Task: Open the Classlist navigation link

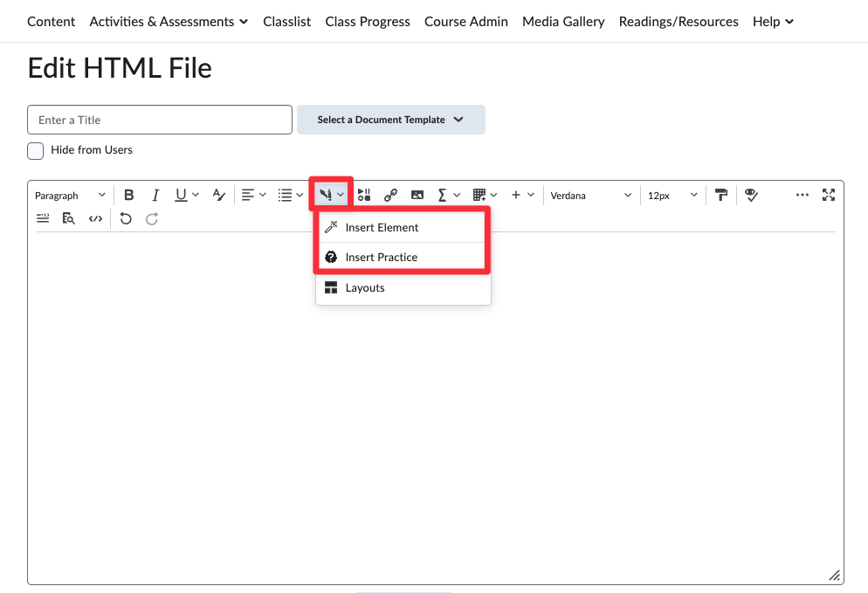Action: pyautogui.click(x=286, y=21)
